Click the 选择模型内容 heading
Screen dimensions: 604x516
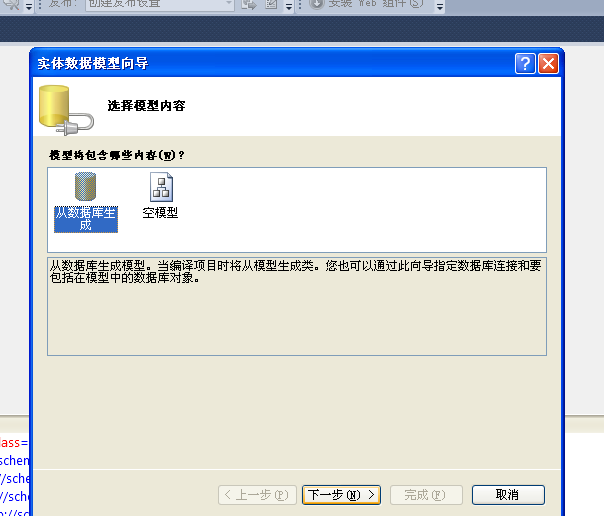coord(146,106)
